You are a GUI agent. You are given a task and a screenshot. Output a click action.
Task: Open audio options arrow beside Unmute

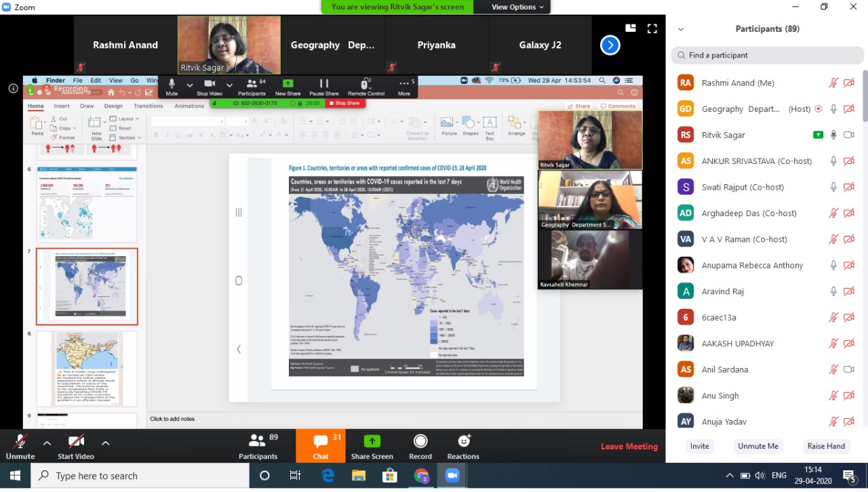47,443
